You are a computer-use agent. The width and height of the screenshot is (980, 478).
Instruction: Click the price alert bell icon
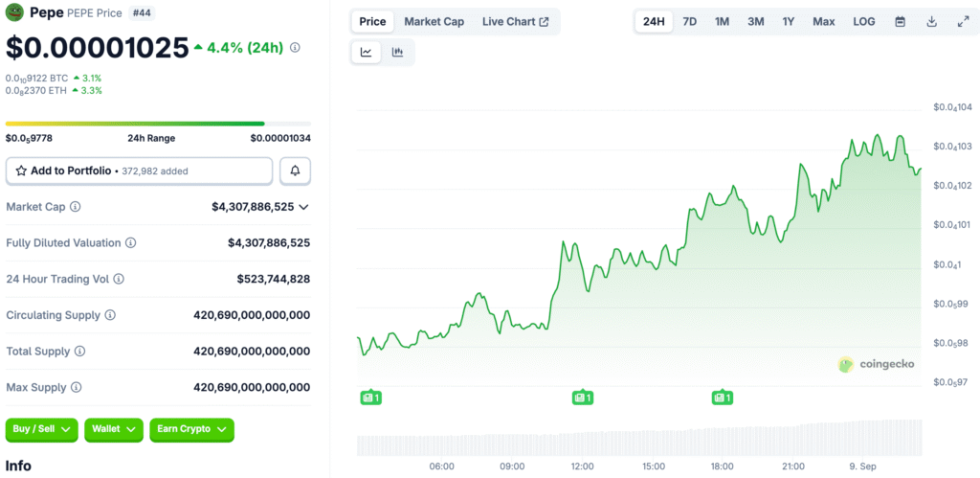pos(296,171)
